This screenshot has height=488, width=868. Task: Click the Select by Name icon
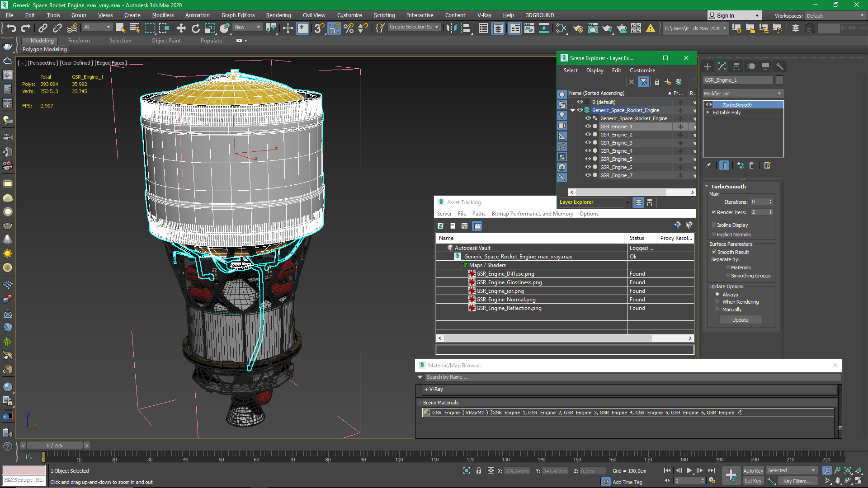tap(134, 28)
